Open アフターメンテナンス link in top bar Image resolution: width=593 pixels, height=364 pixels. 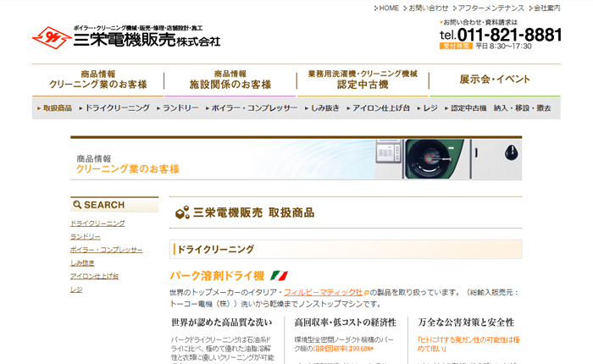coord(490,8)
